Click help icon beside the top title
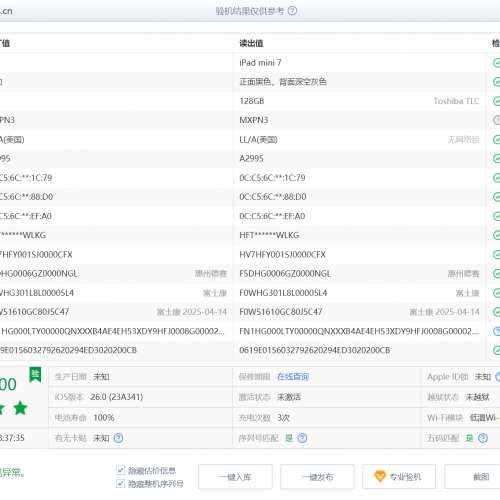The height and width of the screenshot is (500, 500). click(292, 11)
